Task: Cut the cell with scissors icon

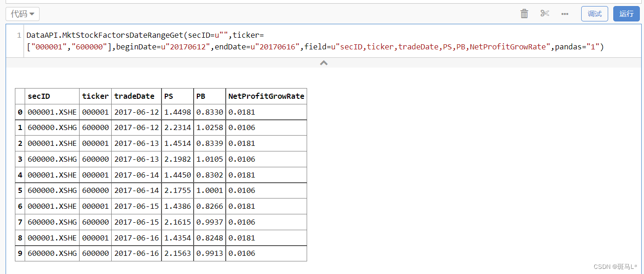Action: click(545, 14)
